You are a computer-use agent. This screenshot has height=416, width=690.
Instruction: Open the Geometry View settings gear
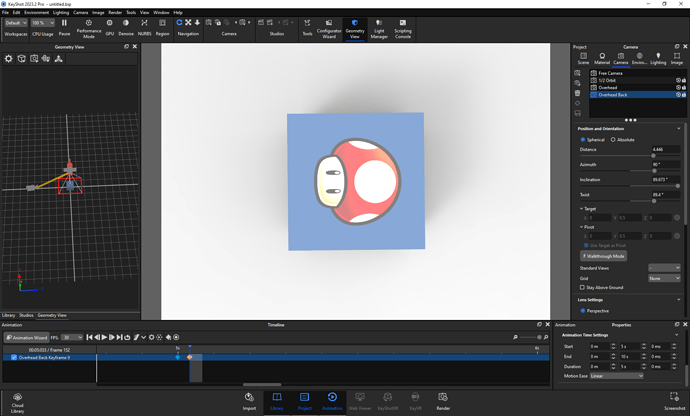[9, 59]
